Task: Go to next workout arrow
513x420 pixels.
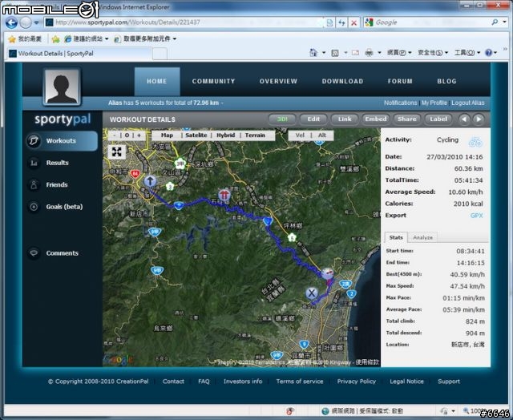Action: pos(479,119)
